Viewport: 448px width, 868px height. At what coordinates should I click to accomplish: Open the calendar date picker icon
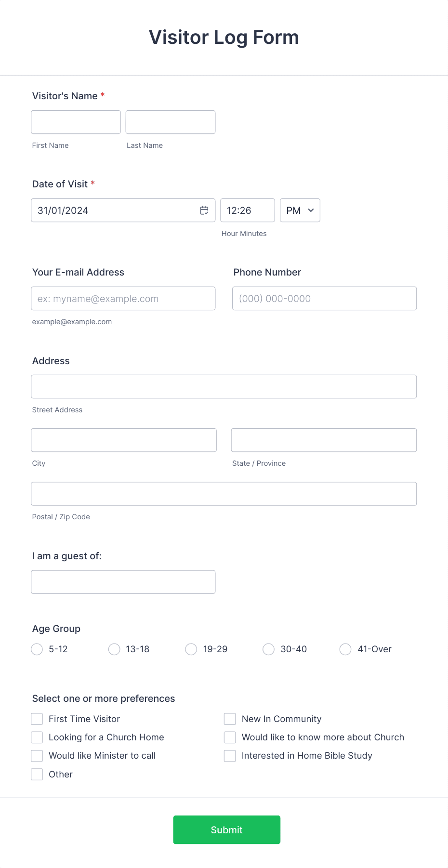tap(204, 210)
